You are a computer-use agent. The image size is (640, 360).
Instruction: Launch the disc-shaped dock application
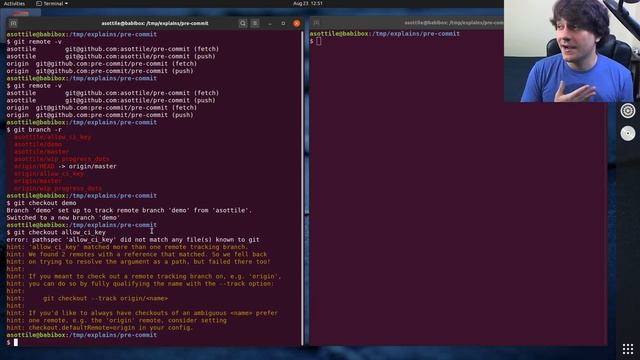point(628,133)
